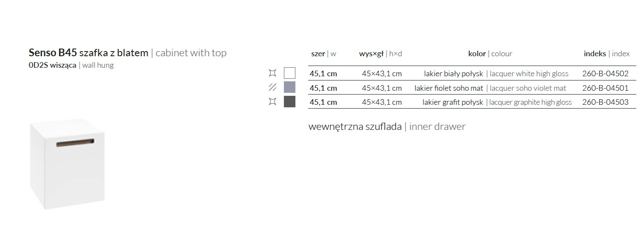Viewport: 644px width, 244px height.
Task: Click the white cabinet product image
Action: (68, 170)
